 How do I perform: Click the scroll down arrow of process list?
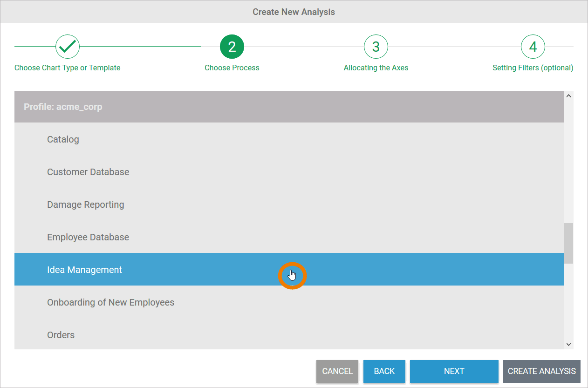point(568,344)
